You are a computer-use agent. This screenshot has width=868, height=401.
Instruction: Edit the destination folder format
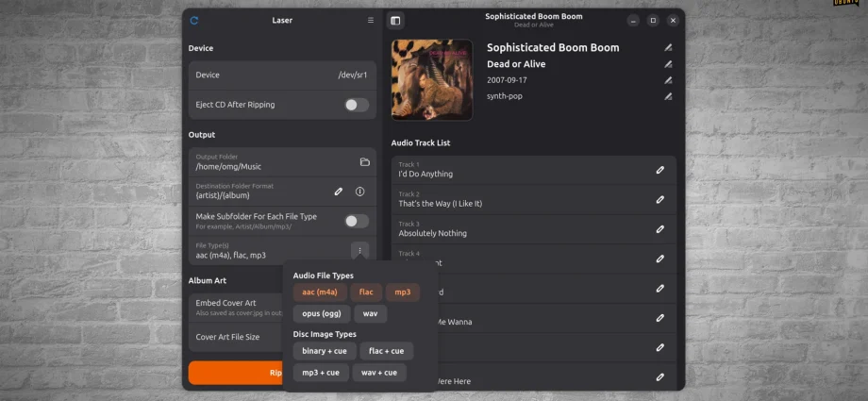338,192
